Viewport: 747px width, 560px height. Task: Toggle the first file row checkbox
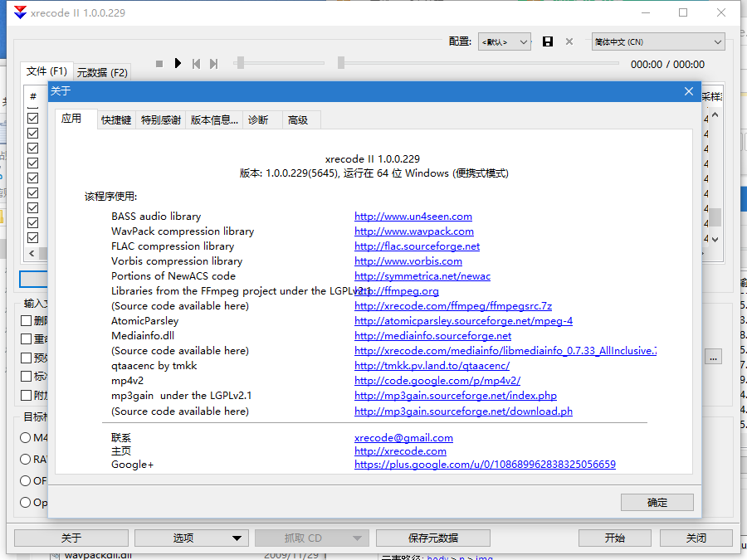tap(33, 118)
